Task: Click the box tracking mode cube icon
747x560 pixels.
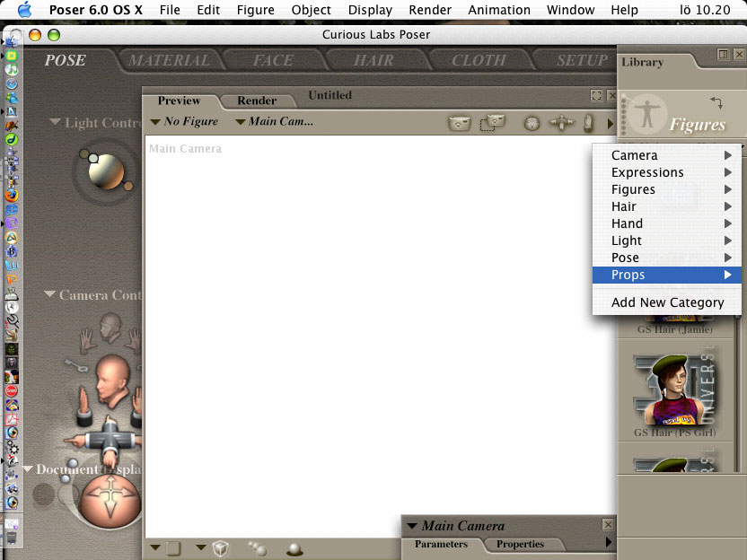Action: 220,548
